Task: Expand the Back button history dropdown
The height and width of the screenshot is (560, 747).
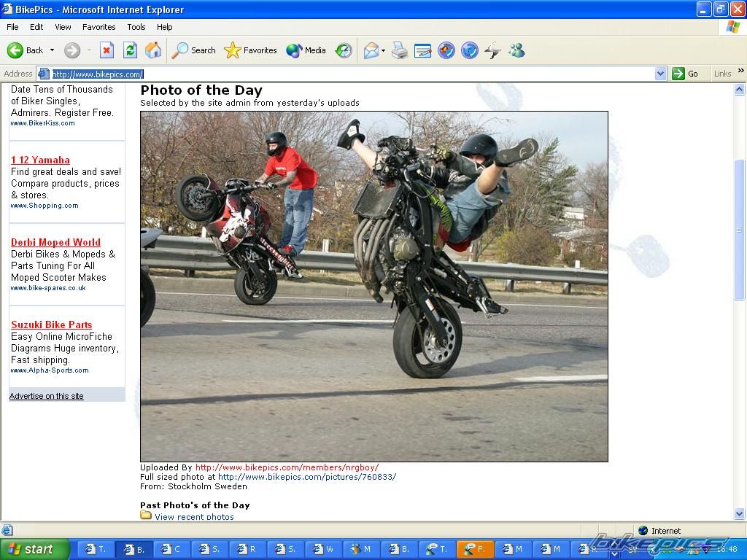Action: click(52, 50)
